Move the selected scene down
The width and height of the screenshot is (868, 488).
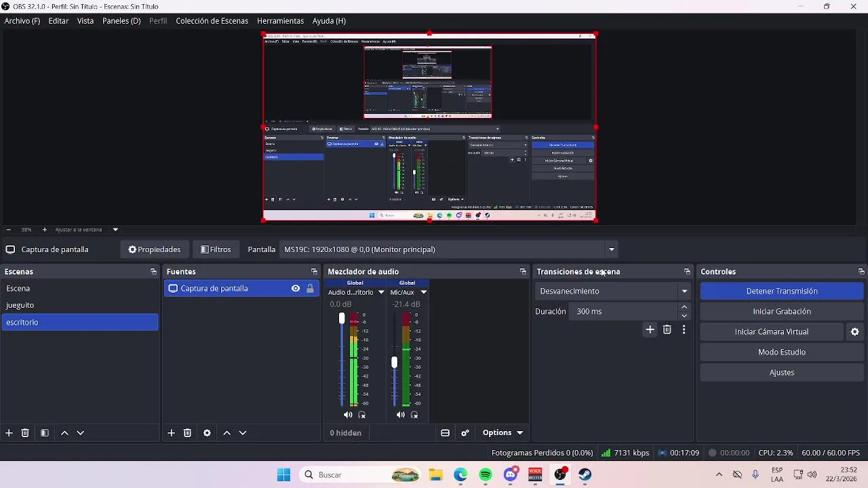(x=80, y=432)
